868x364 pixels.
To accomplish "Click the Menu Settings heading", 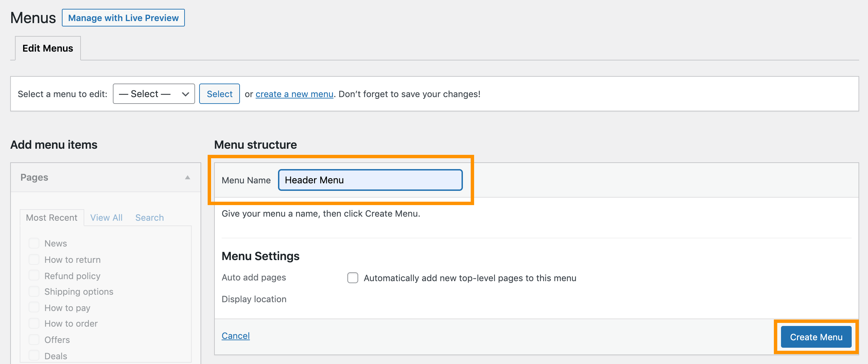I will pos(260,256).
